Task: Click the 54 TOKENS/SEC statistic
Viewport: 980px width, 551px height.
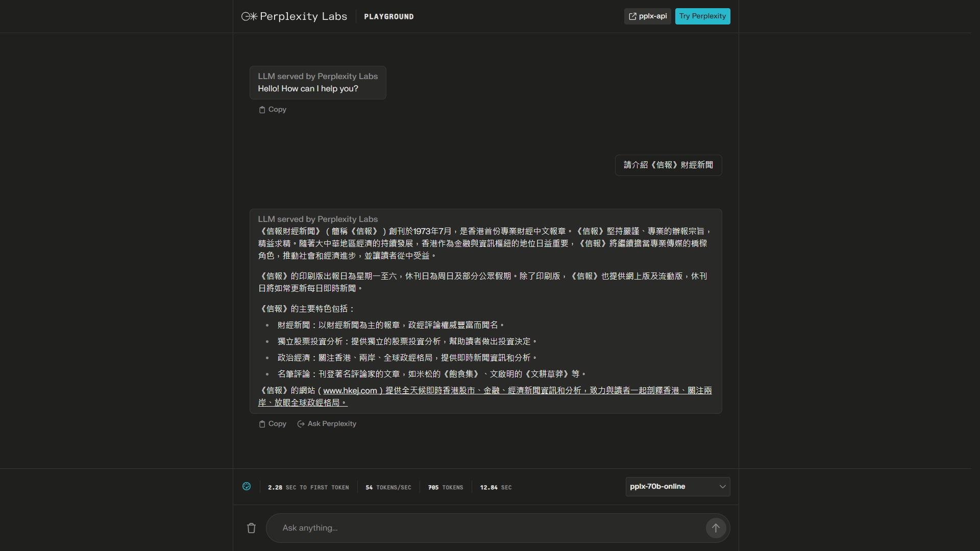Action: coord(388,487)
